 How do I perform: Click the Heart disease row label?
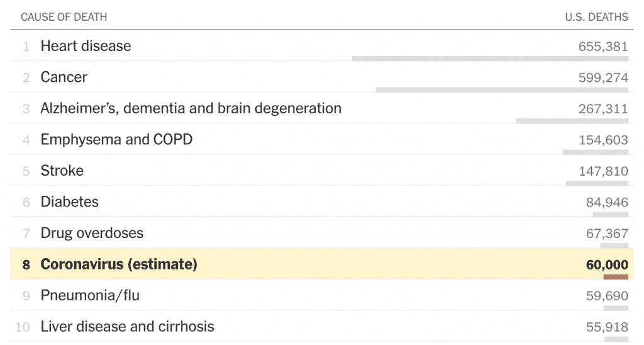click(86, 46)
